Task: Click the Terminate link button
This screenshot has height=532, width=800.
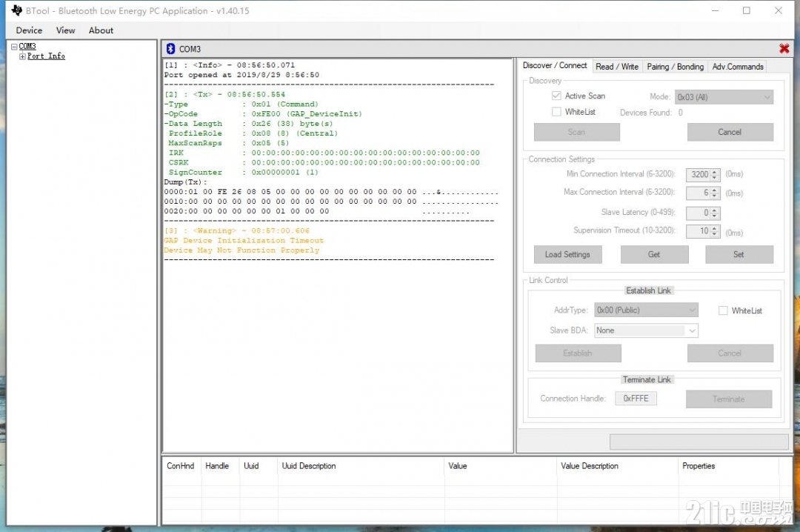Action: click(729, 399)
